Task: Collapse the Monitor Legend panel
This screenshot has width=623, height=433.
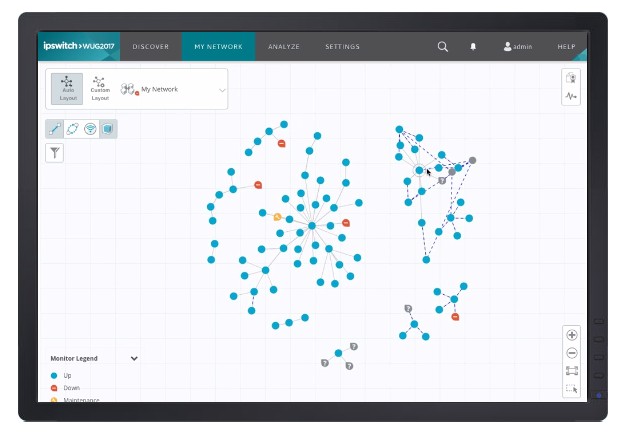Action: point(134,358)
